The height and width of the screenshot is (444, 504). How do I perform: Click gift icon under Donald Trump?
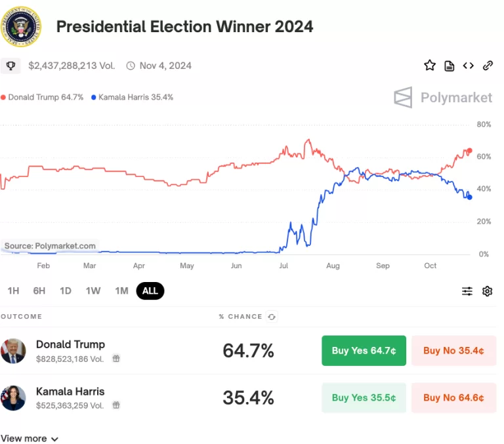[115, 359]
